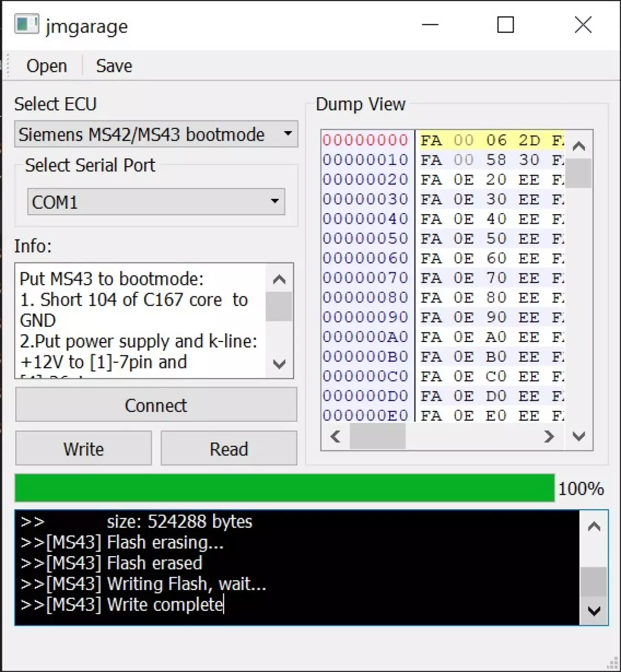Click Dump View horizontal scrollbar thumb
The height and width of the screenshot is (672, 621).
pos(378,436)
